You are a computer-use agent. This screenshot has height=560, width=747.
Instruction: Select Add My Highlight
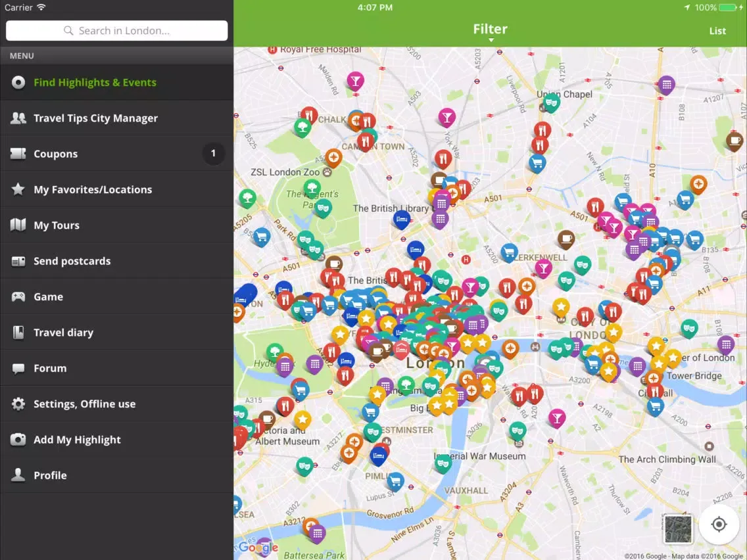coord(117,440)
